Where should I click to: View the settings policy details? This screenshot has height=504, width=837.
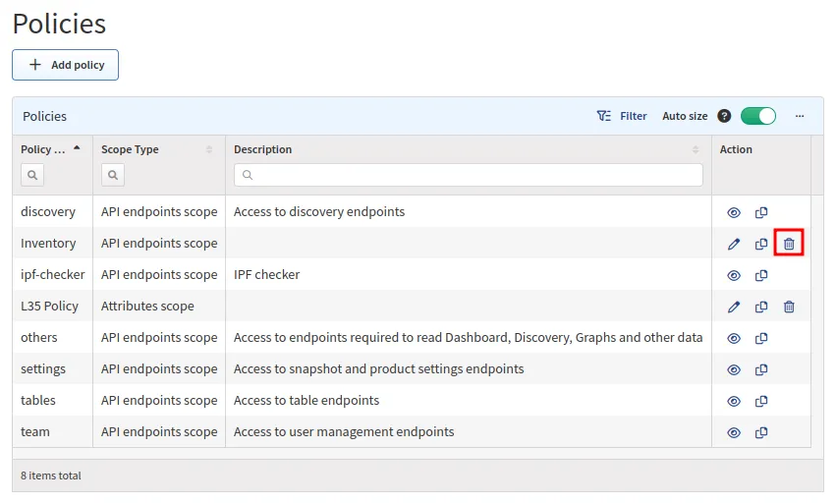coord(734,369)
